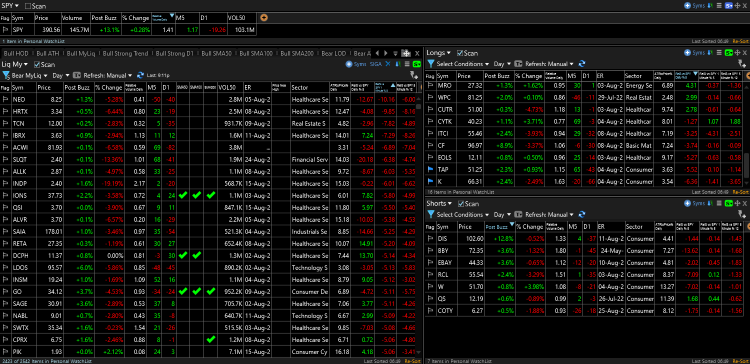Toggle the flag on the MRO row
The image size is (750, 364).
point(430,86)
